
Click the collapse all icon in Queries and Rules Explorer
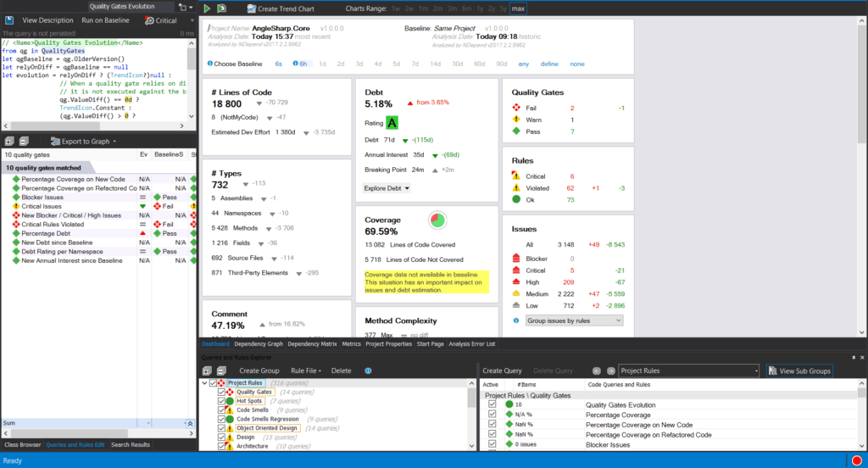click(x=221, y=370)
